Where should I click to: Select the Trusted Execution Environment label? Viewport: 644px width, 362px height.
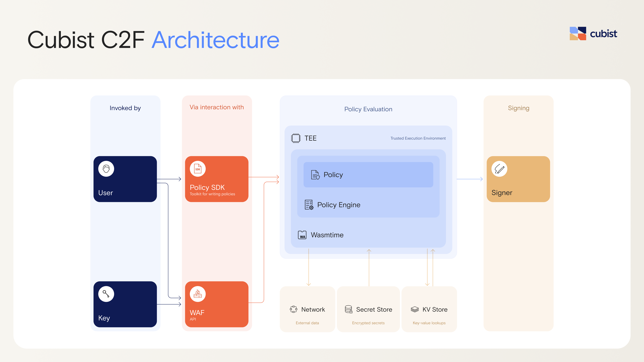418,138
